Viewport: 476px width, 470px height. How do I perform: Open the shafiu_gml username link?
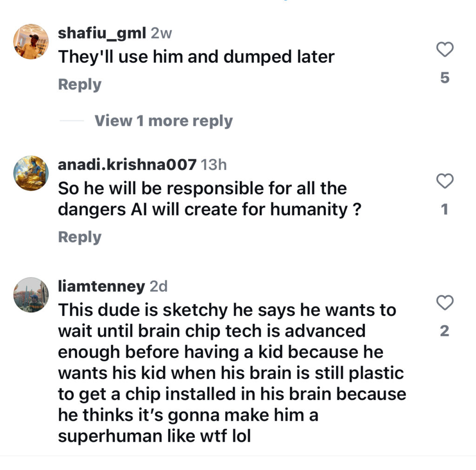[x=102, y=33]
